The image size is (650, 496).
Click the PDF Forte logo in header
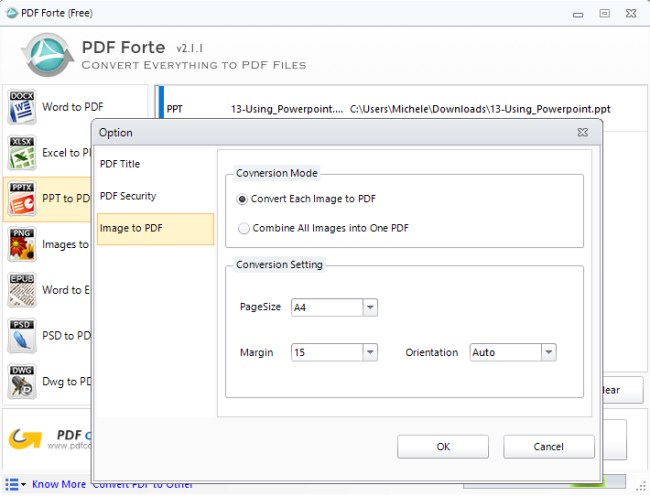[47, 55]
